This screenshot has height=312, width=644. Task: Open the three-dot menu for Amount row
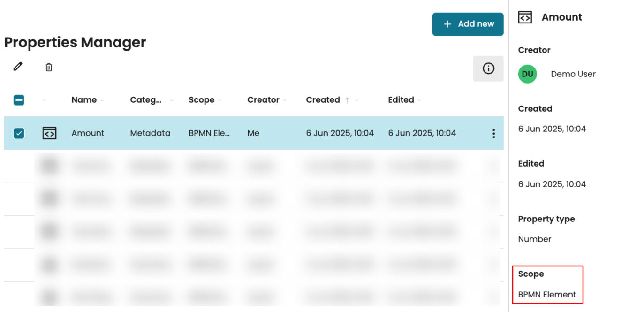coord(493,134)
